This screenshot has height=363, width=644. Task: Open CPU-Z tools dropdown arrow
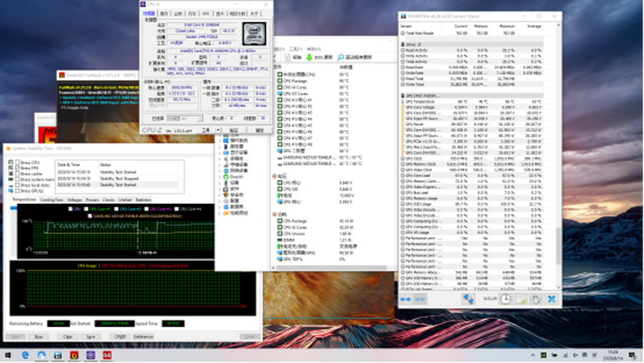[217, 130]
